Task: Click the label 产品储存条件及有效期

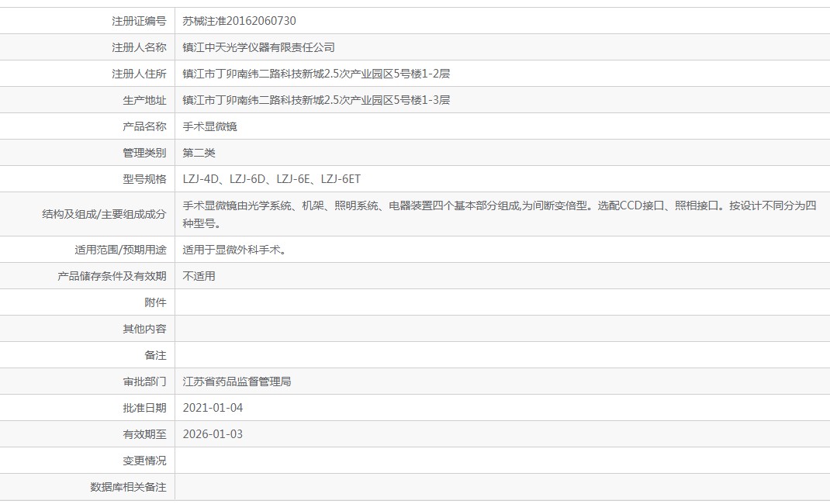Action: coord(112,276)
